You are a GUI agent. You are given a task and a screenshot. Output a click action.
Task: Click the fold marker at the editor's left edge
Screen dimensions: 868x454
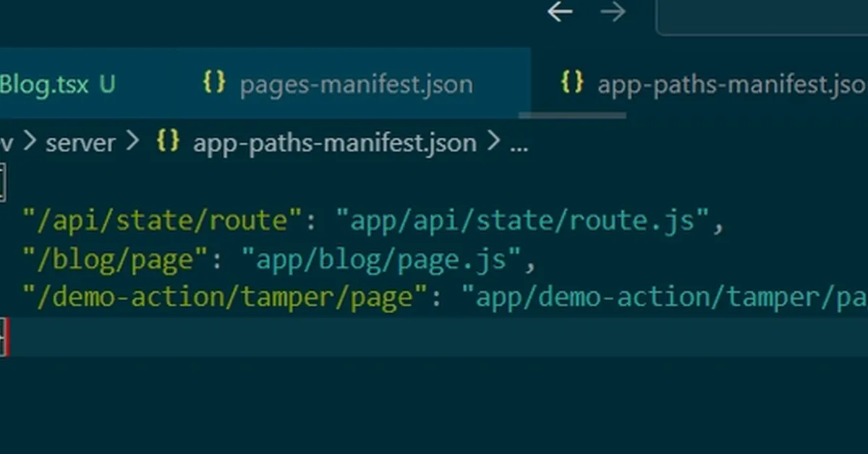[4, 182]
